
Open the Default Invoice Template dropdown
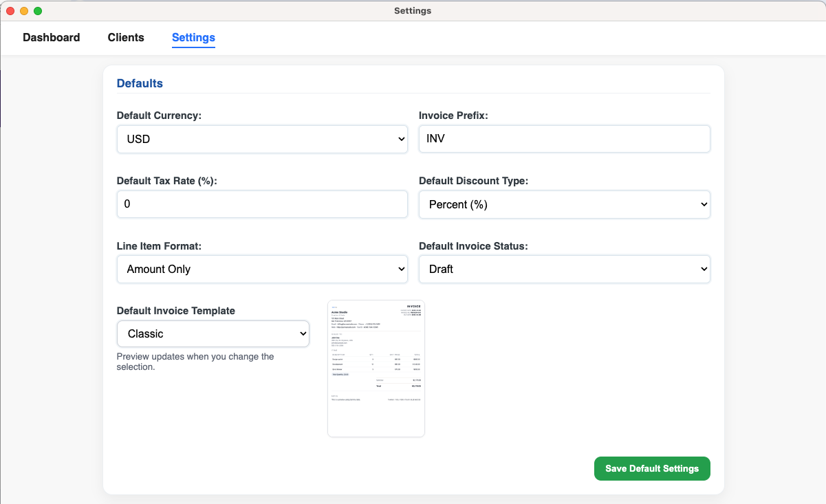(x=213, y=333)
